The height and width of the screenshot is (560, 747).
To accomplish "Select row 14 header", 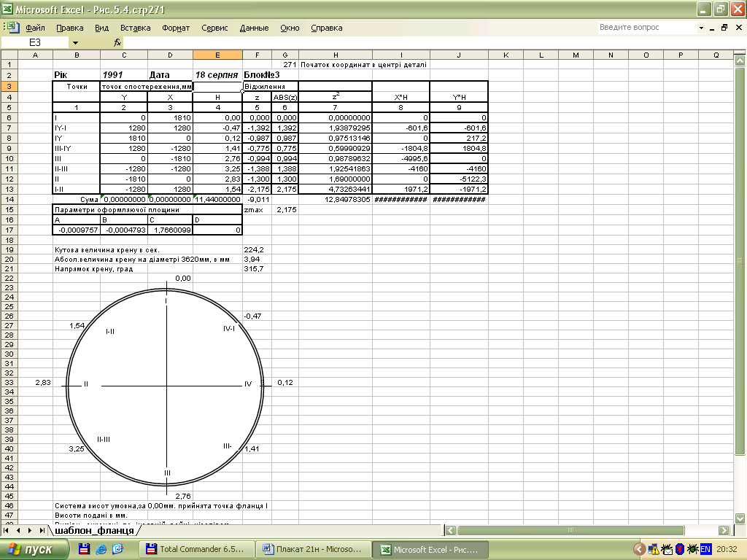I will click(9, 200).
